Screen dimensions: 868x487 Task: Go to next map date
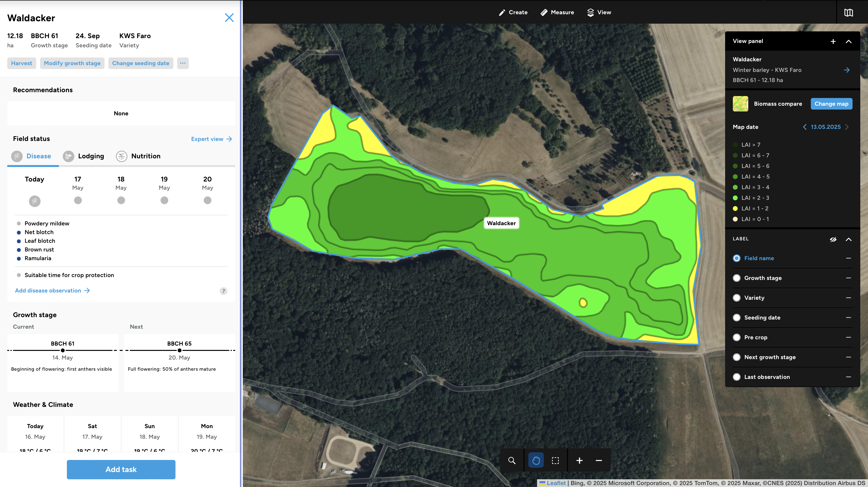[847, 127]
